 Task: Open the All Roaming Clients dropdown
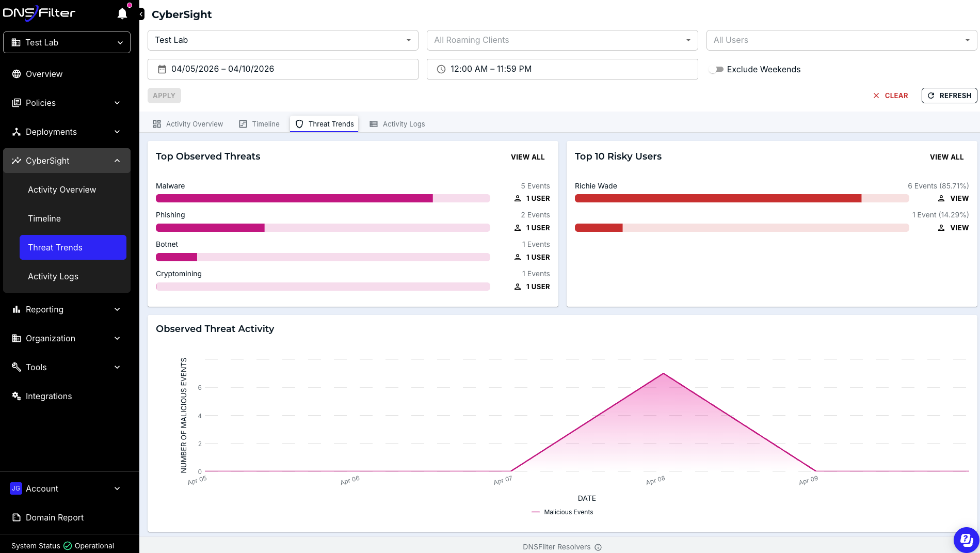tap(562, 40)
